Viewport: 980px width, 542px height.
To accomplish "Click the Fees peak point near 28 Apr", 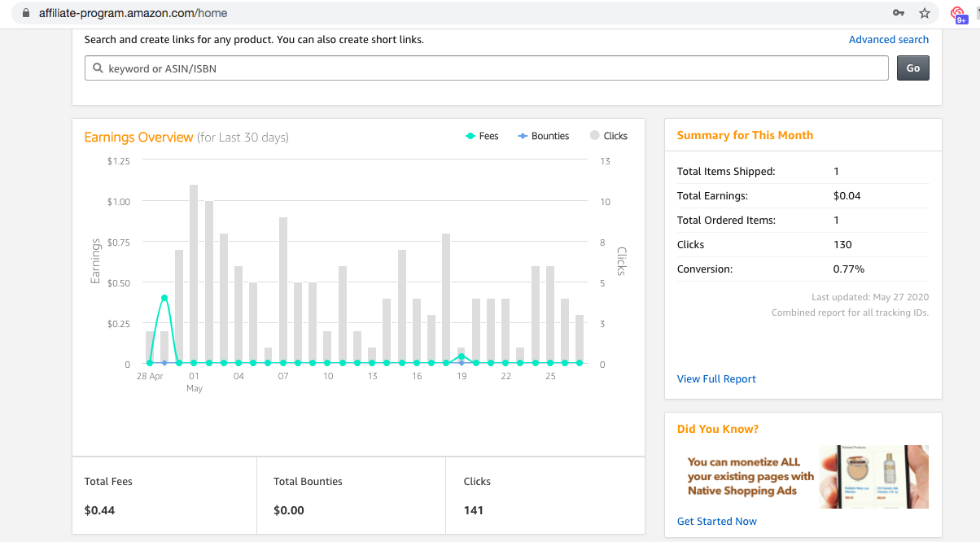I will point(164,298).
